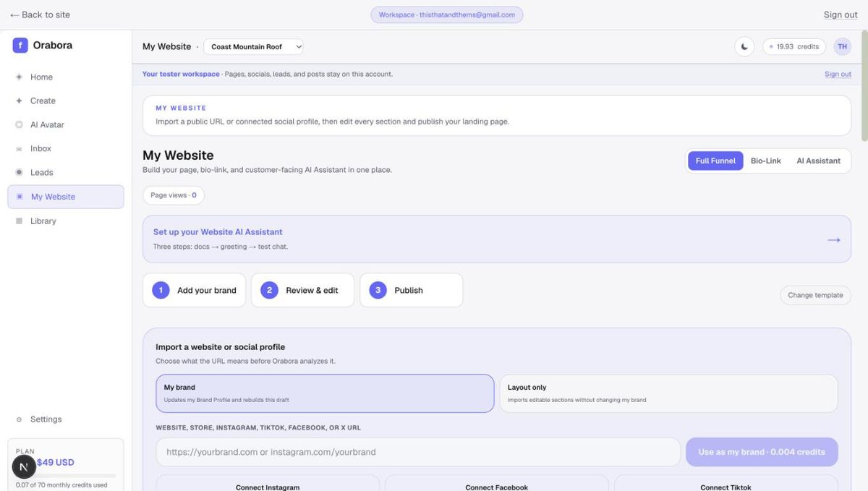Screen dimensions: 868x491
Task: Click Use as my brand button
Action: [762, 452]
